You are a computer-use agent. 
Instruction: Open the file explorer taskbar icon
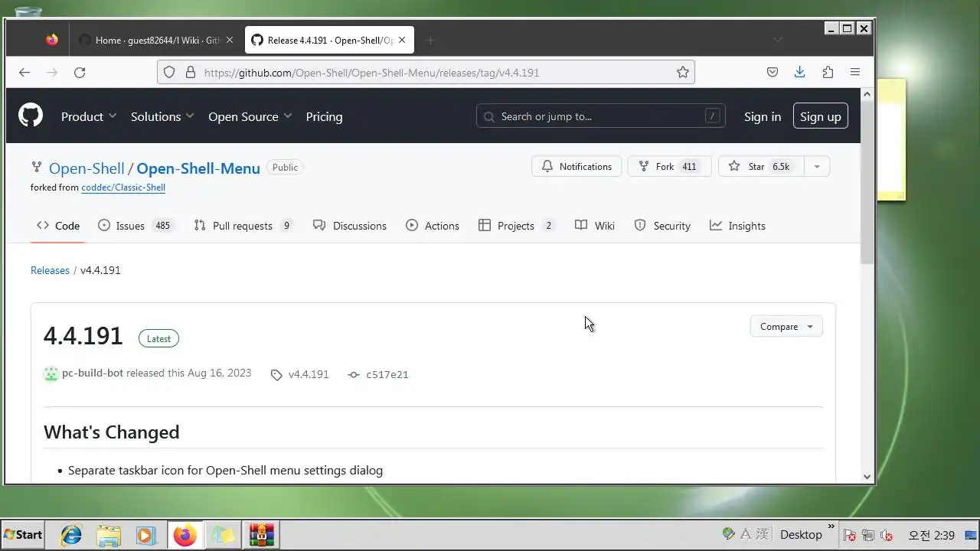point(109,535)
